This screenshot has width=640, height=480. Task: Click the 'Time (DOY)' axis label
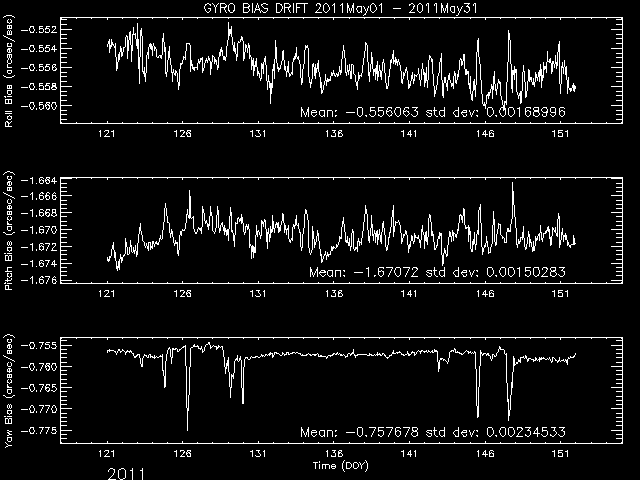click(340, 466)
